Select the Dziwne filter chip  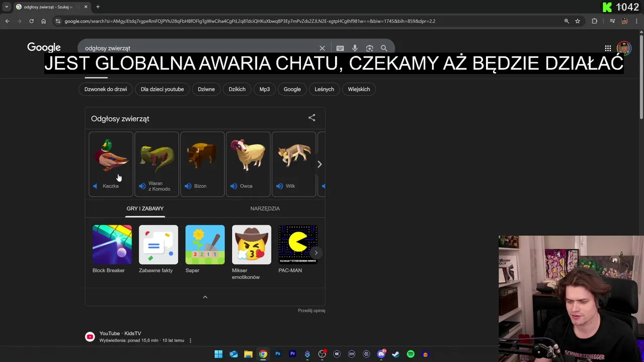pyautogui.click(x=206, y=89)
